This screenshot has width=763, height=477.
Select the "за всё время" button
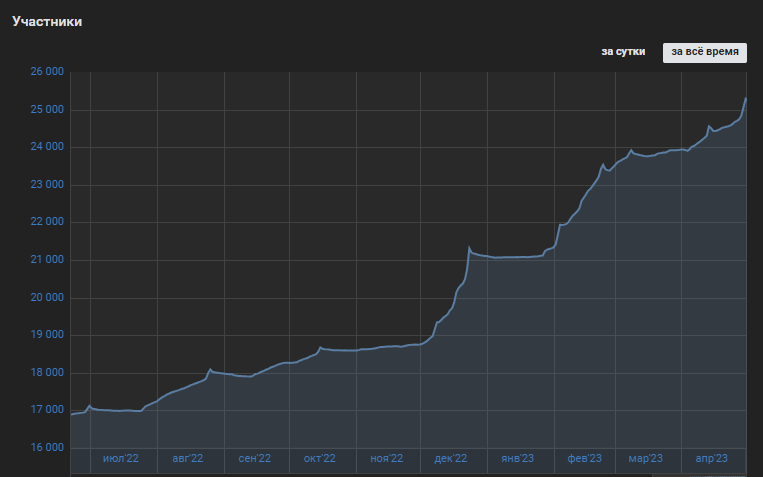pos(705,52)
